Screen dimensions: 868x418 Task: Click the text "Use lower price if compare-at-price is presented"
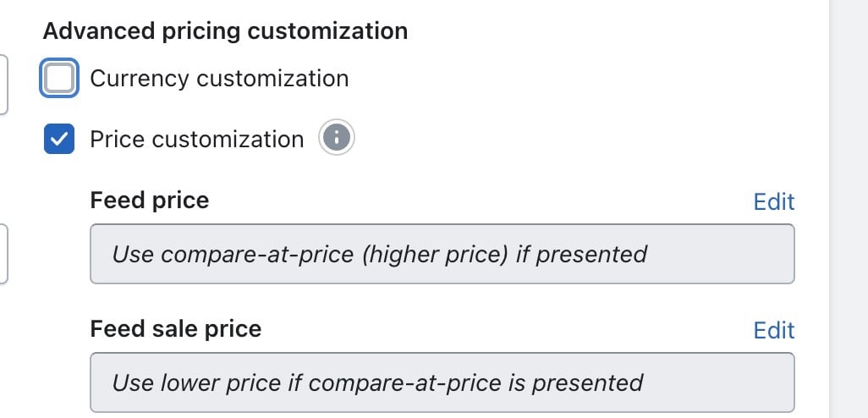377,382
